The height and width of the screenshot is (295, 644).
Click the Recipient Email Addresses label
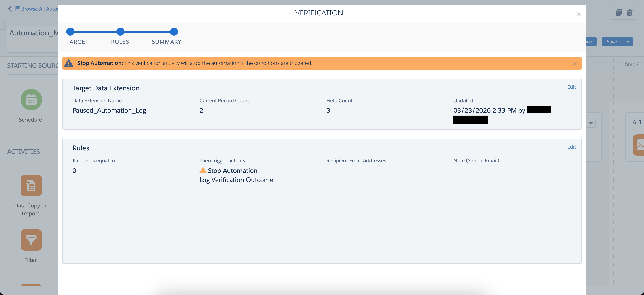point(356,161)
